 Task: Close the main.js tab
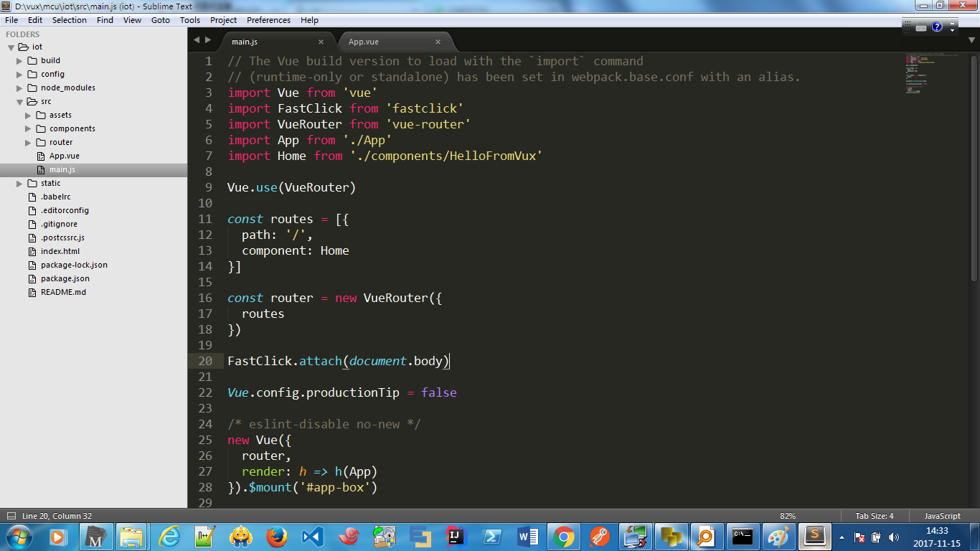[321, 42]
